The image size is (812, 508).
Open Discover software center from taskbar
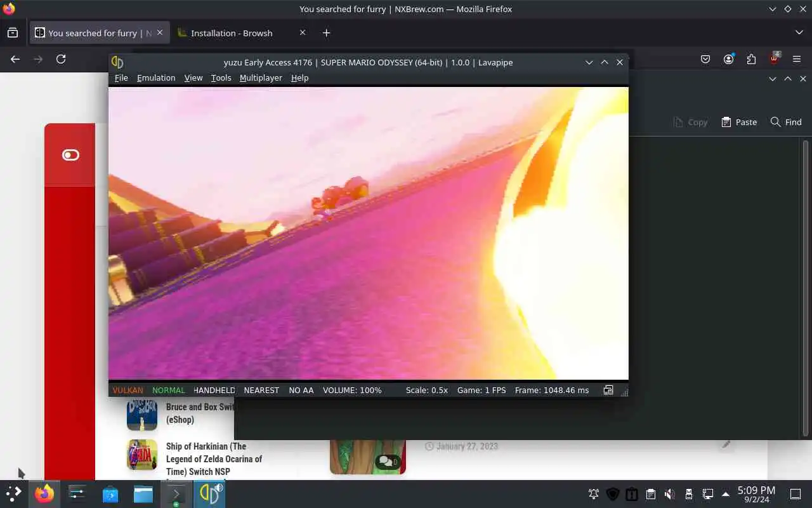[110, 493]
